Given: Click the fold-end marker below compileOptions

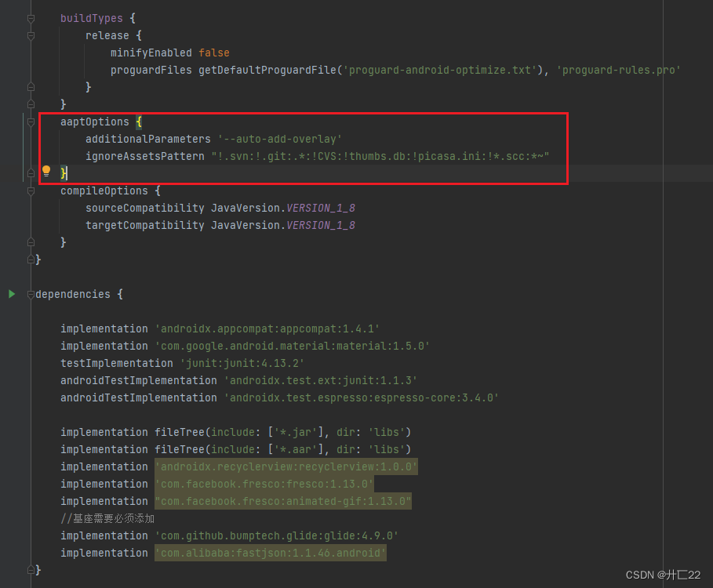Looking at the screenshot, I should 29,242.
